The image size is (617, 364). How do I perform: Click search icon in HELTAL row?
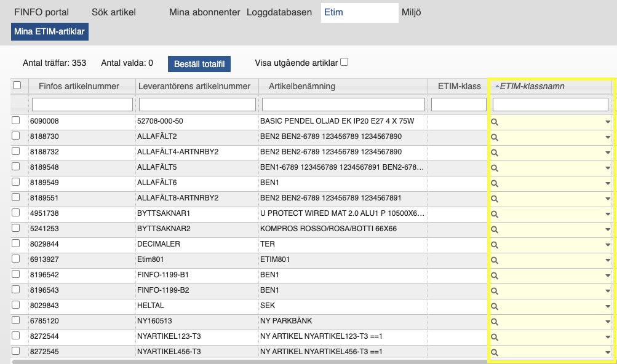(x=494, y=306)
